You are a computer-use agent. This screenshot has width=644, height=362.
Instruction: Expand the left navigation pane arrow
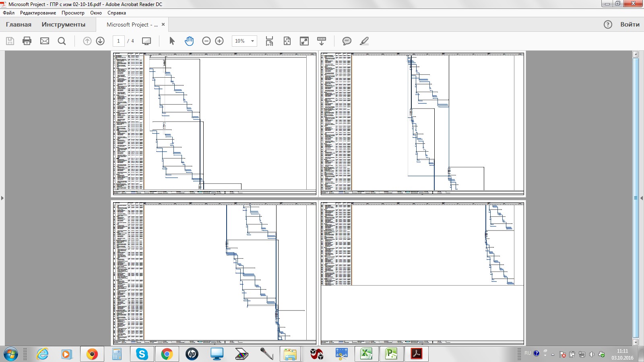click(2, 198)
